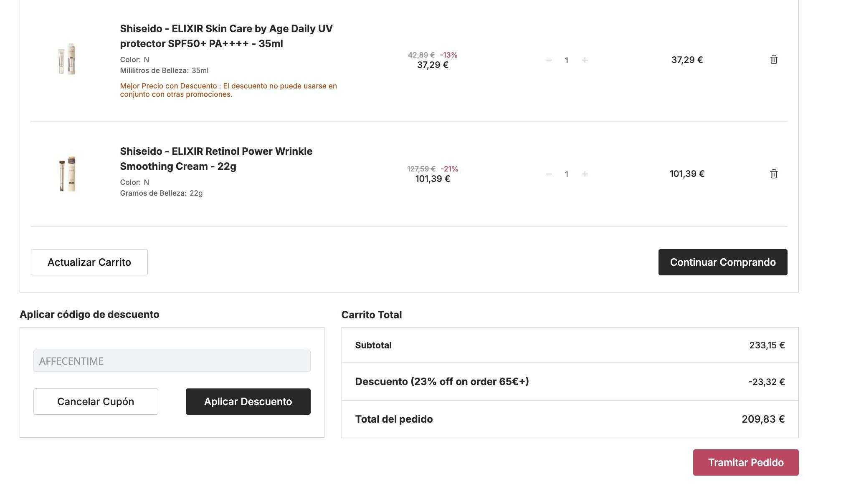The image size is (846, 504).
Task: Delete the ELIXIR Daily UV protector item
Action: pyautogui.click(x=773, y=60)
